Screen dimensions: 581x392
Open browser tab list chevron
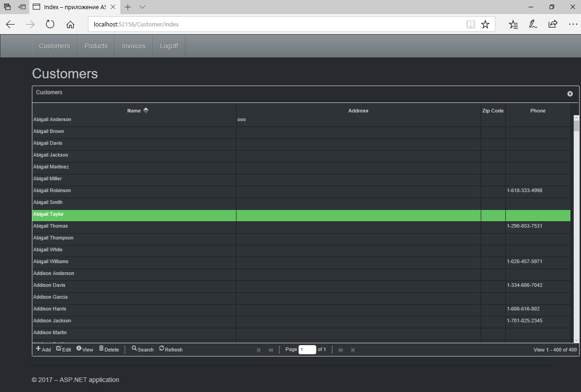[142, 7]
